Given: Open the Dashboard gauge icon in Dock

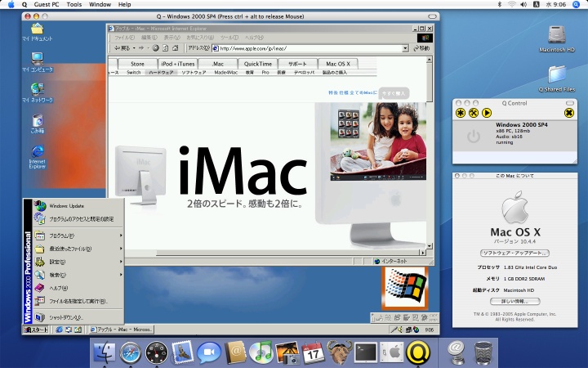Looking at the screenshot, I should click(x=156, y=352).
